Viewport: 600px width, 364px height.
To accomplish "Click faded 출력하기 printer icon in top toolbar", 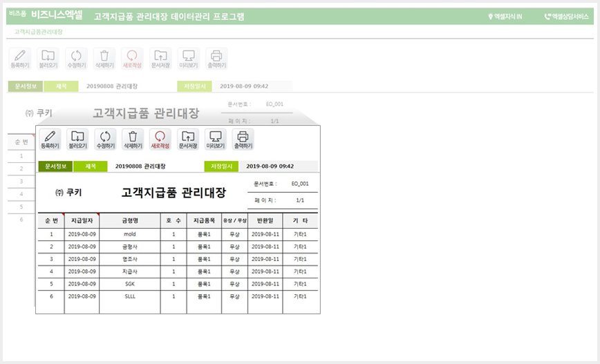I will (x=217, y=59).
